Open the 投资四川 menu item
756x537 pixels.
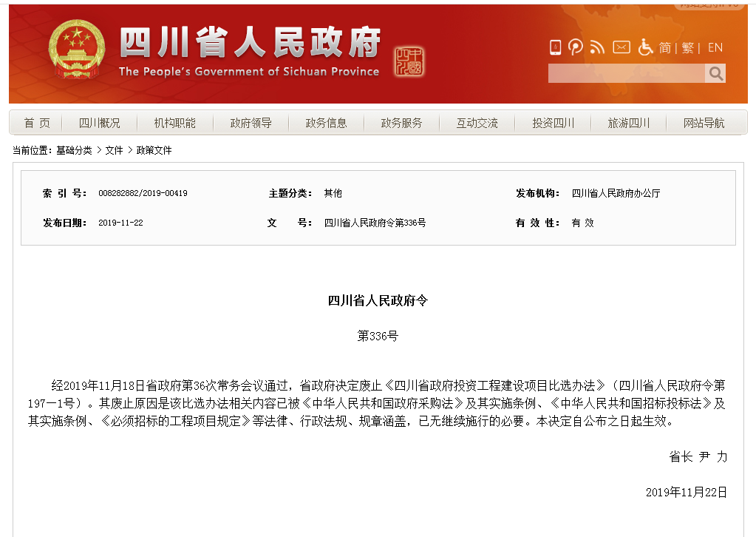click(x=553, y=123)
